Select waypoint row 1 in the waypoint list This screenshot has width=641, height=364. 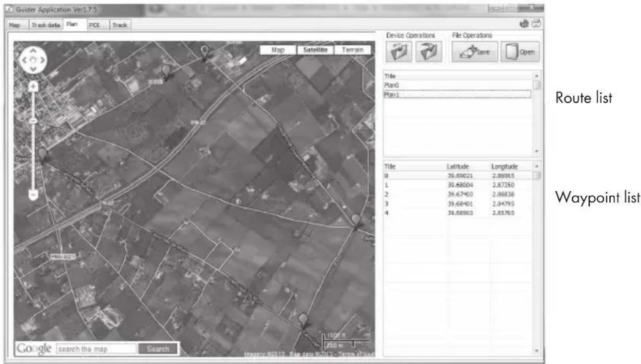[457, 185]
